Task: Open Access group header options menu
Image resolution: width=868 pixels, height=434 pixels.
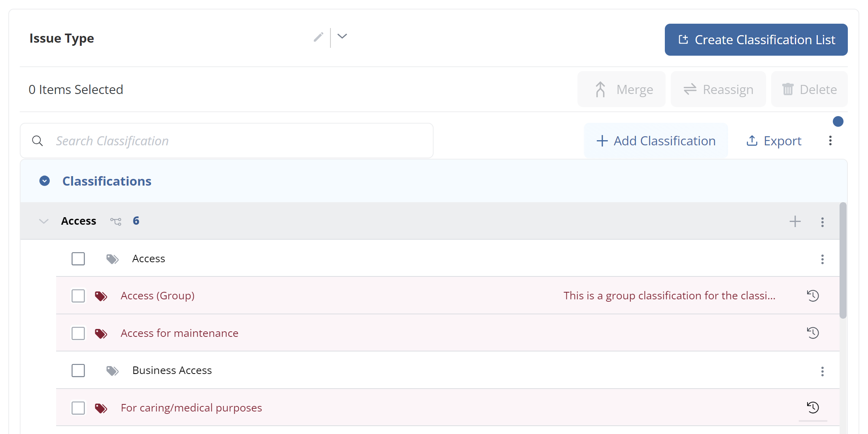Action: pyautogui.click(x=823, y=222)
